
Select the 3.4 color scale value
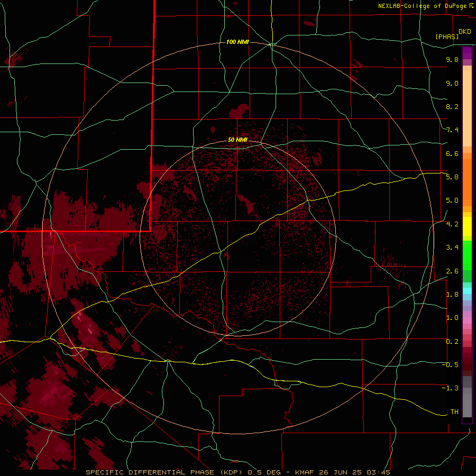[x=452, y=248]
